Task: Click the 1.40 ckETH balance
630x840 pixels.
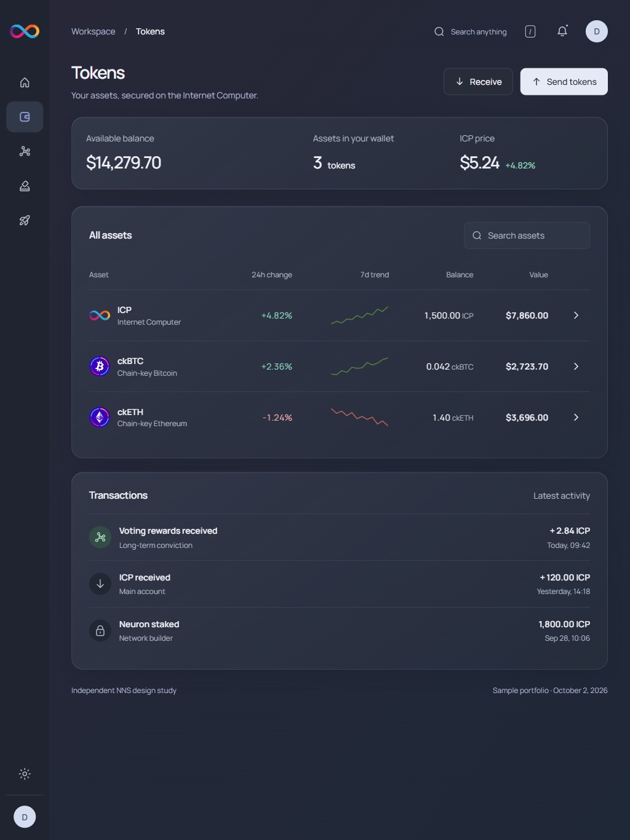Action: click(453, 418)
